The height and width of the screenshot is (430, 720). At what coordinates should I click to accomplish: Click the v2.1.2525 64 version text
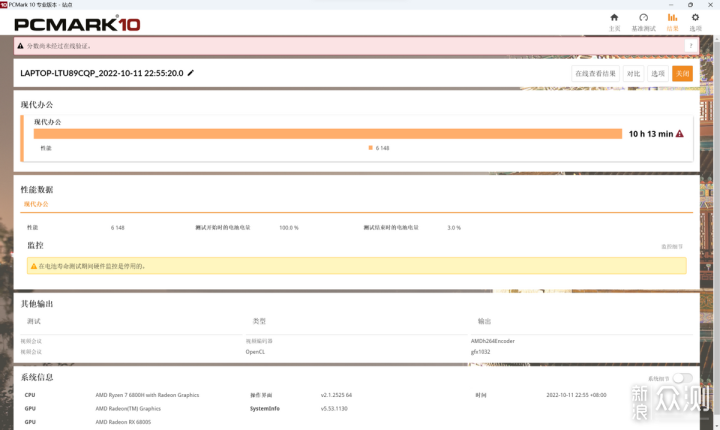(x=336, y=395)
